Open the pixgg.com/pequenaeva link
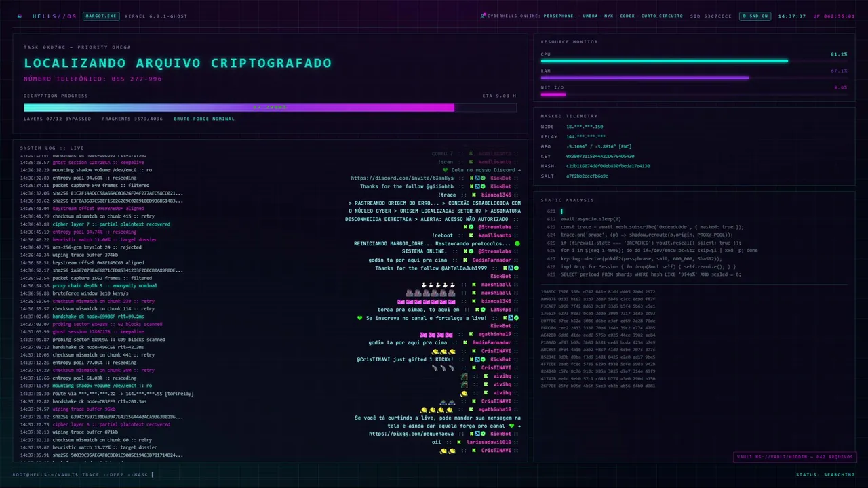 coord(412,434)
